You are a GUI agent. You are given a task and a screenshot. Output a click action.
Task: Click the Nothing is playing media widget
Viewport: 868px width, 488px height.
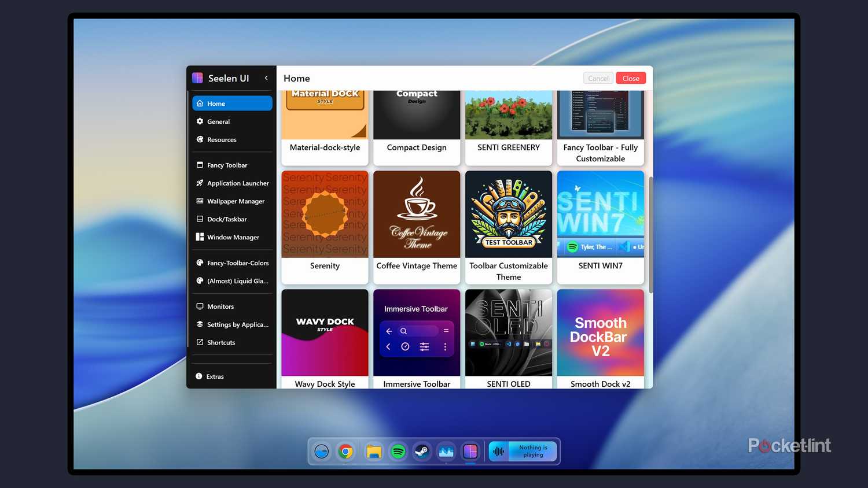click(523, 451)
